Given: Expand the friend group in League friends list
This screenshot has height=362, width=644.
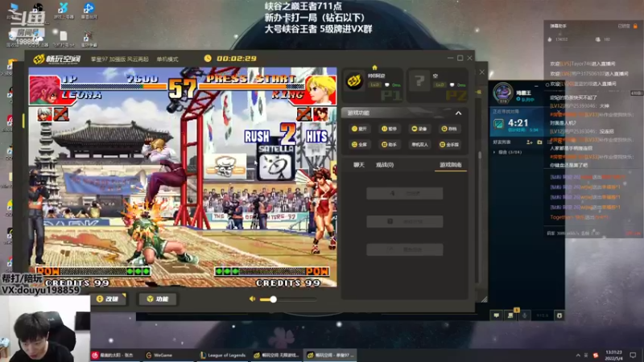Looking at the screenshot, I should [x=494, y=152].
